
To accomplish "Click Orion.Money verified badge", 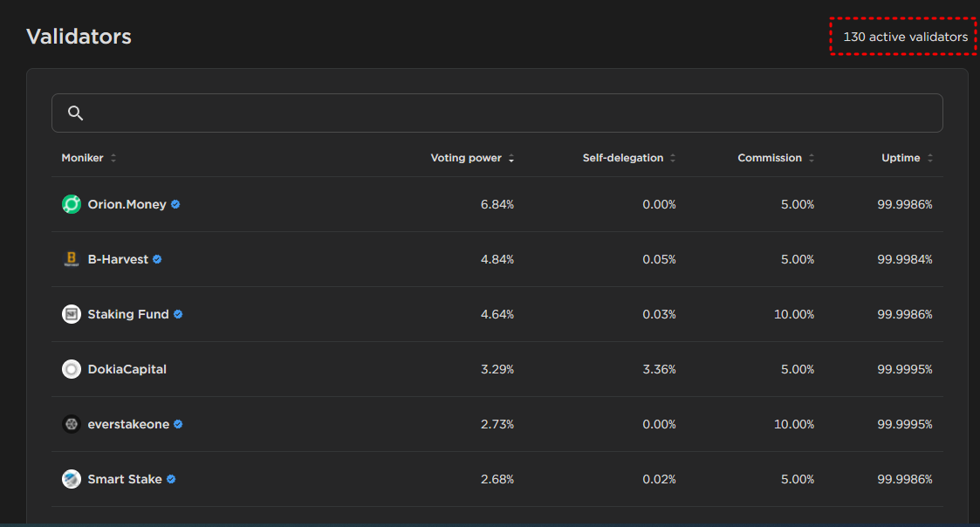I will [x=175, y=204].
